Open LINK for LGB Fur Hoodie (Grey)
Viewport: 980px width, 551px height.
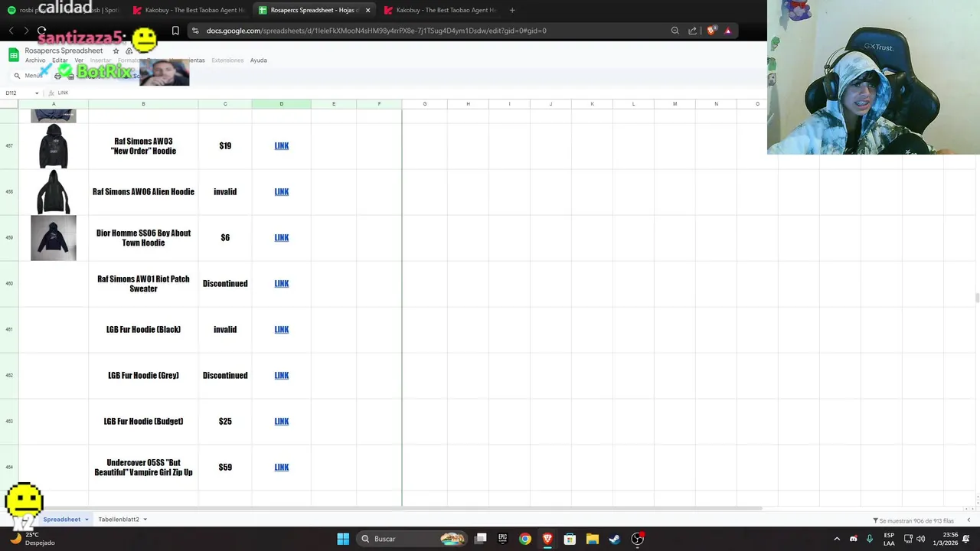pyautogui.click(x=281, y=376)
